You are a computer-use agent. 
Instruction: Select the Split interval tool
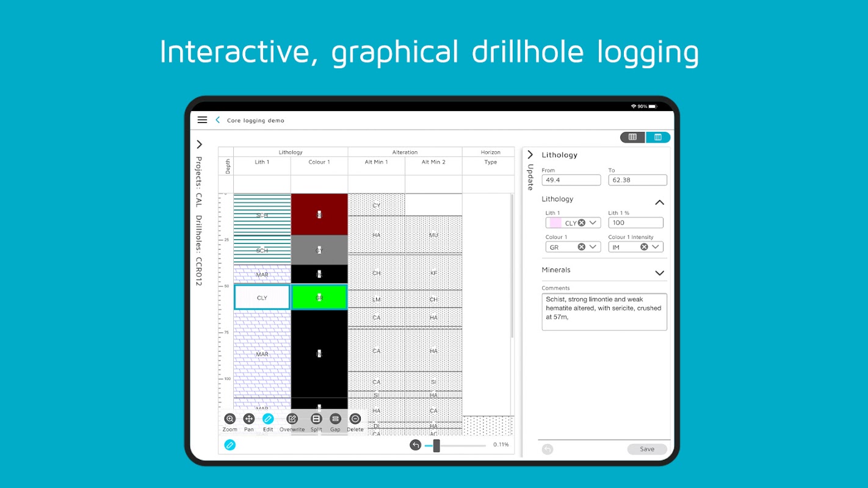pyautogui.click(x=316, y=419)
